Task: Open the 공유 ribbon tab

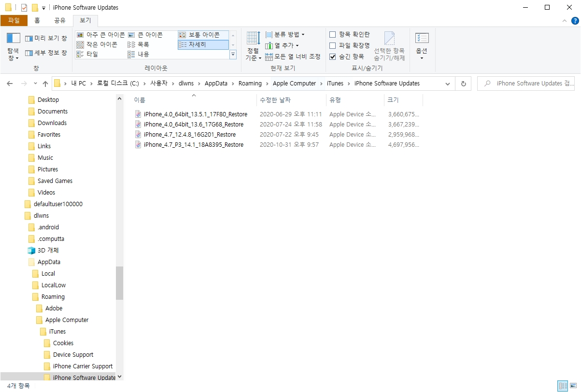Action: coord(60,20)
